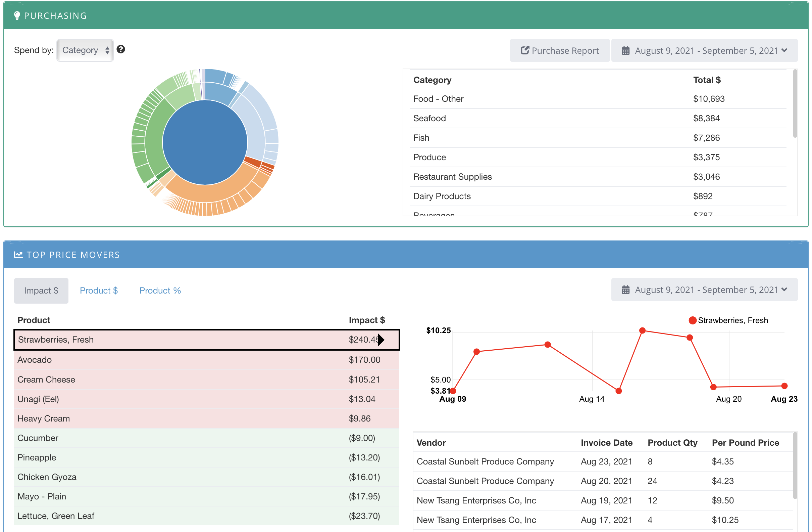812x532 pixels.
Task: Click the Purchasing lightbulb icon
Action: coord(17,16)
